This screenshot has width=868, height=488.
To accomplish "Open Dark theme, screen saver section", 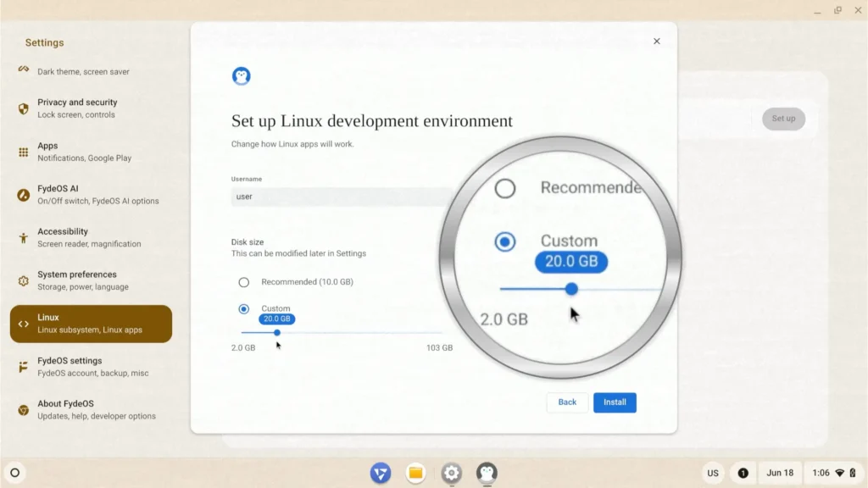I will tap(91, 71).
